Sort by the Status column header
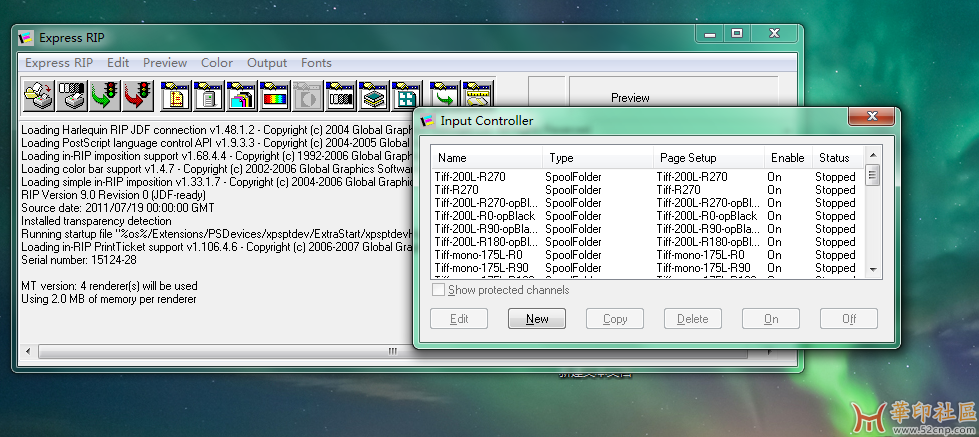The image size is (979, 437). point(838,158)
